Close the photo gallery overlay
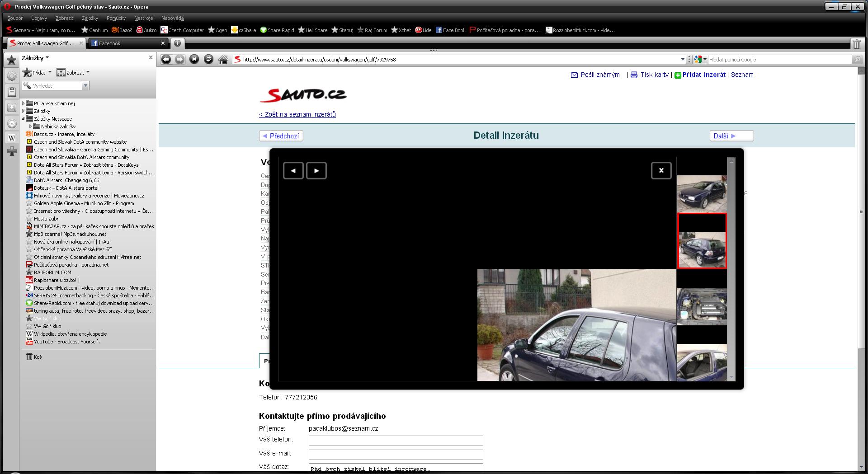 click(x=661, y=171)
